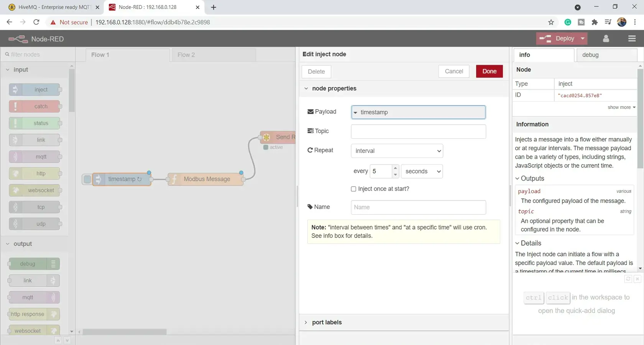The width and height of the screenshot is (644, 345).
Task: Open the info sidebar tab
Action: click(x=544, y=55)
